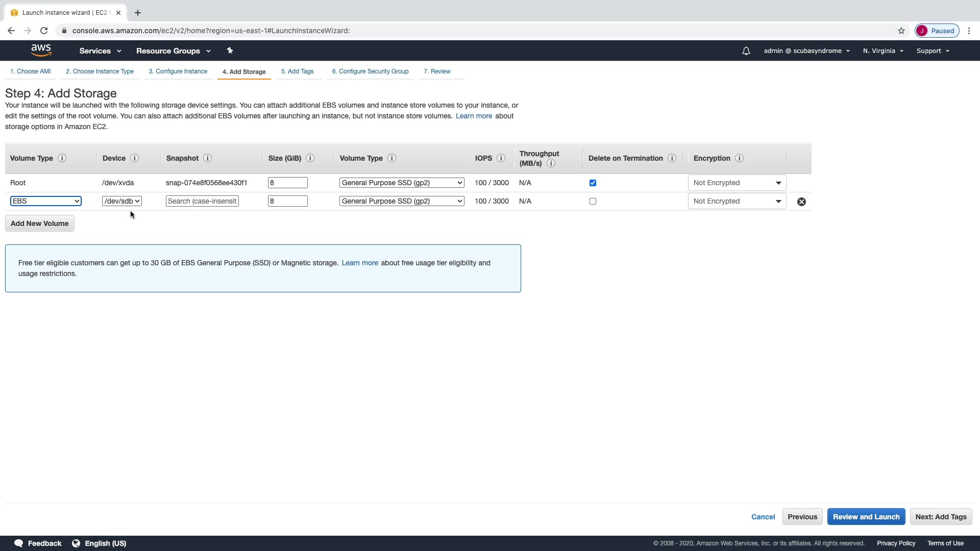
Task: Click the Add New Volume button
Action: click(39, 223)
